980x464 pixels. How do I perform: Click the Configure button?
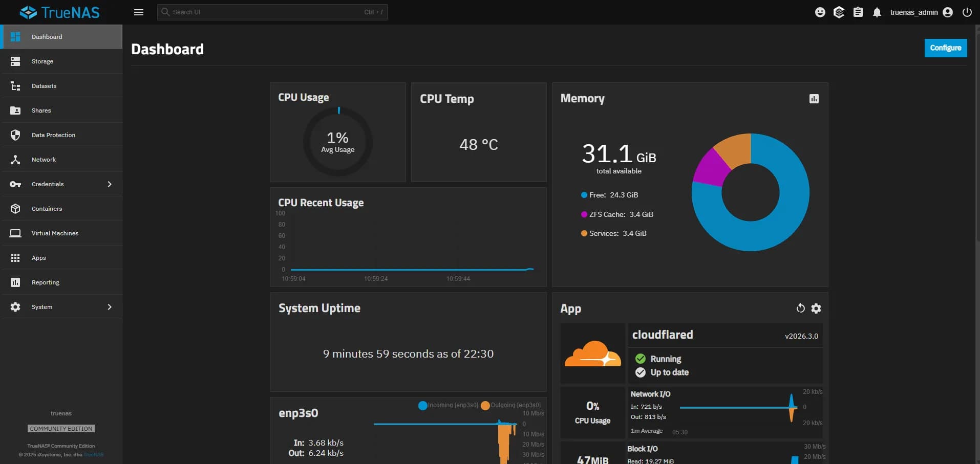pos(945,48)
